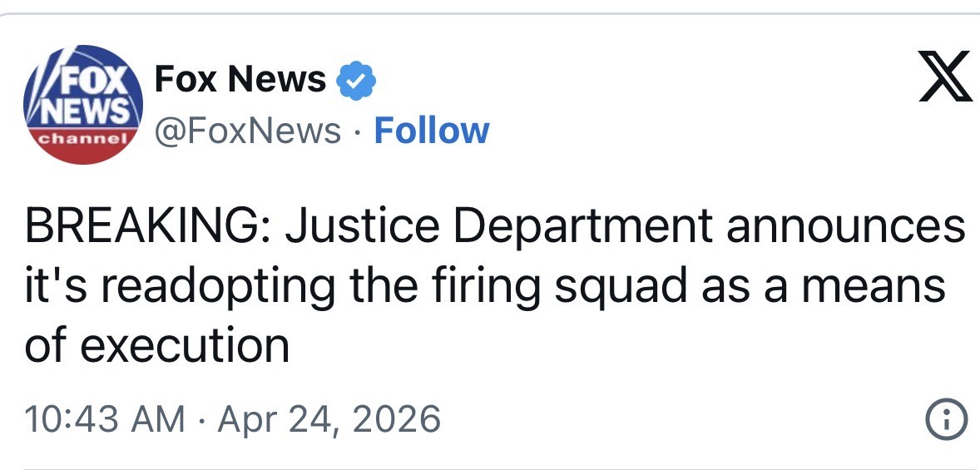Image resolution: width=980 pixels, height=470 pixels.
Task: Click 'of execution' on the tweet's last line
Action: [157, 344]
